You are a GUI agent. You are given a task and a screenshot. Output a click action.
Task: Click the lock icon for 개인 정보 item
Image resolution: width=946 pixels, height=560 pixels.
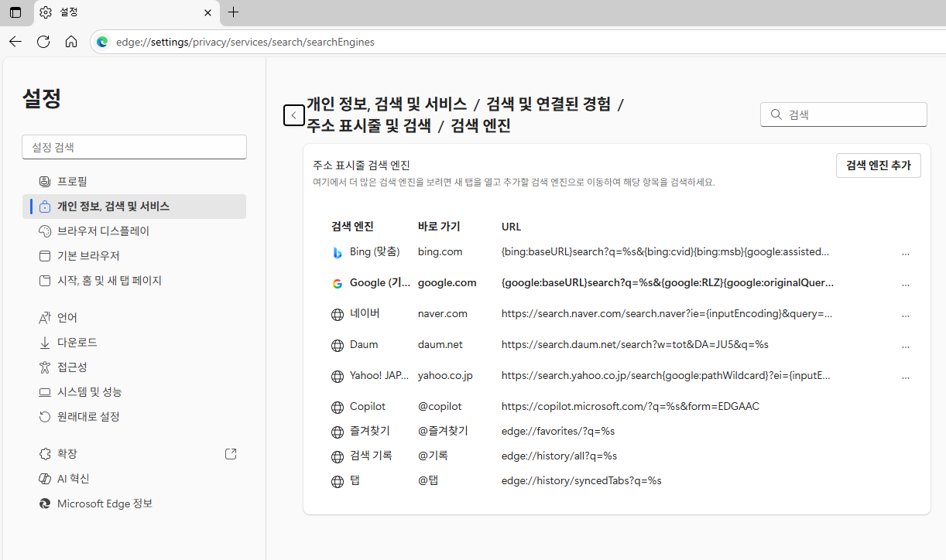[x=45, y=207]
